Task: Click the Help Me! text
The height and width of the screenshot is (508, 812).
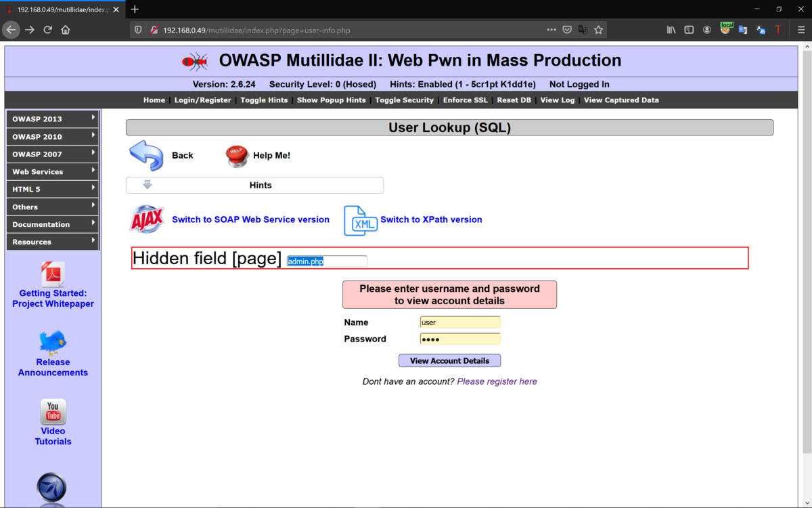Action: [x=271, y=155]
